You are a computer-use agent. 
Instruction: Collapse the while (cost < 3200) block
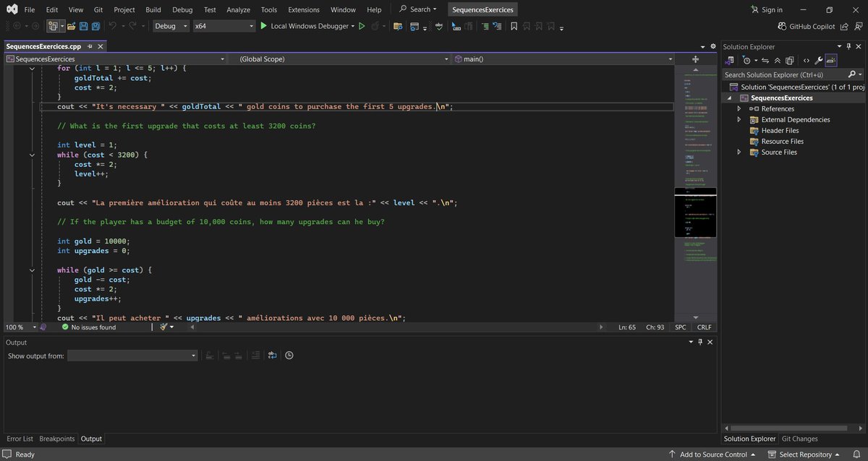(32, 155)
